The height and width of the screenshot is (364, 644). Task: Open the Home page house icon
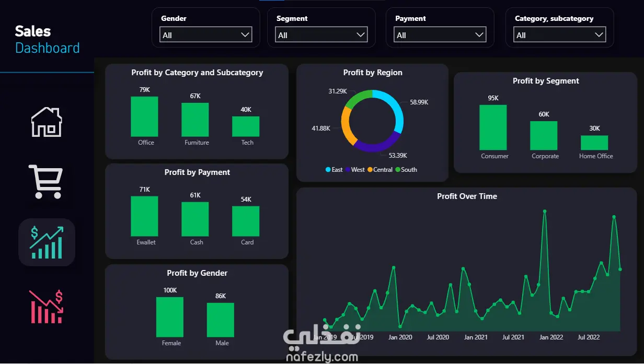[47, 122]
